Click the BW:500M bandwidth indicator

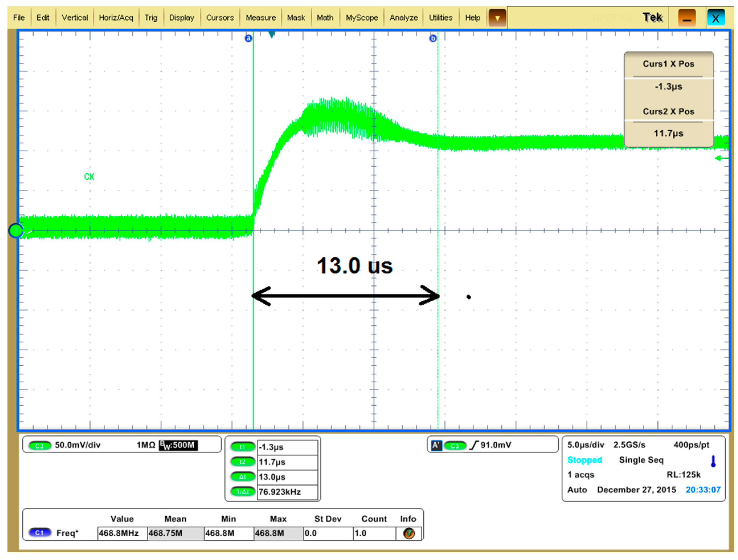coord(178,445)
